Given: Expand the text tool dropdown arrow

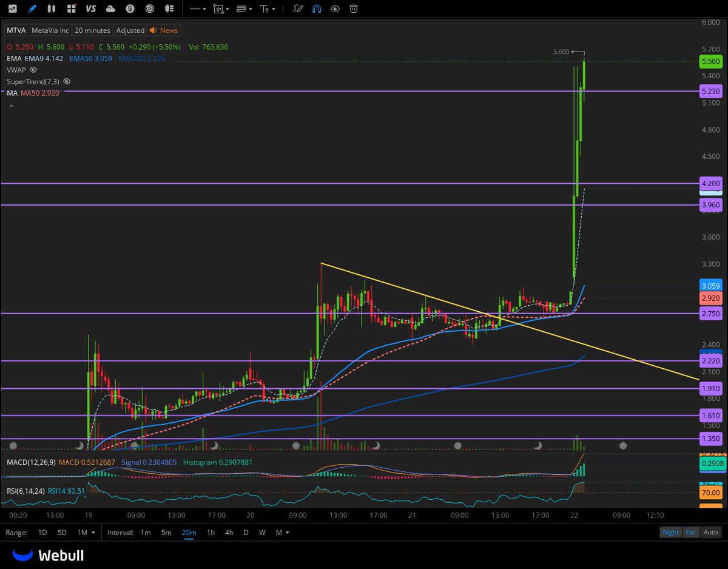Looking at the screenshot, I should [x=274, y=9].
